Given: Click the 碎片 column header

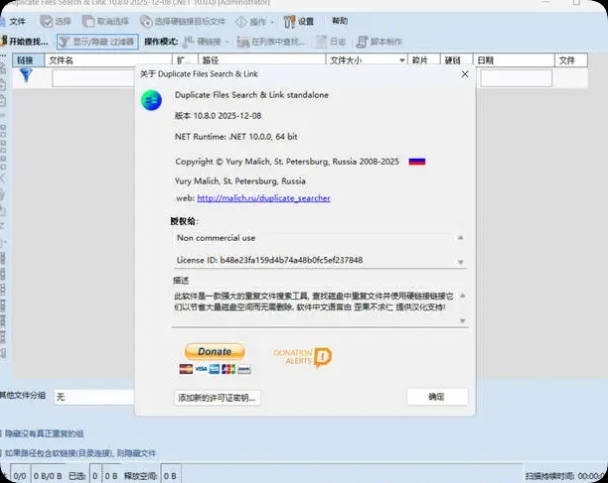Looking at the screenshot, I should (423, 60).
